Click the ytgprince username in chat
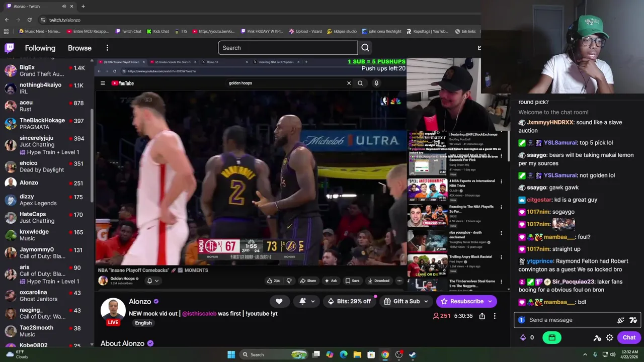 (x=540, y=261)
